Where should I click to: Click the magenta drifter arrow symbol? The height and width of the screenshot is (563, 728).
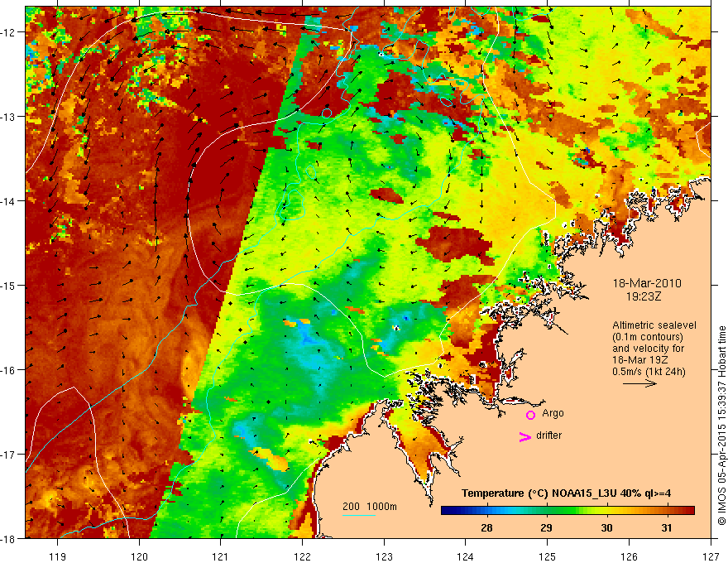[x=524, y=436]
